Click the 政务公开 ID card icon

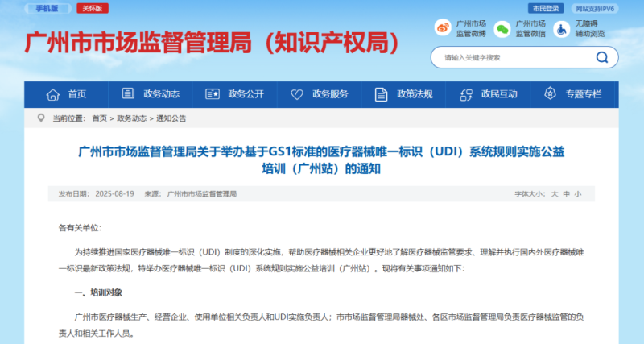(x=213, y=94)
